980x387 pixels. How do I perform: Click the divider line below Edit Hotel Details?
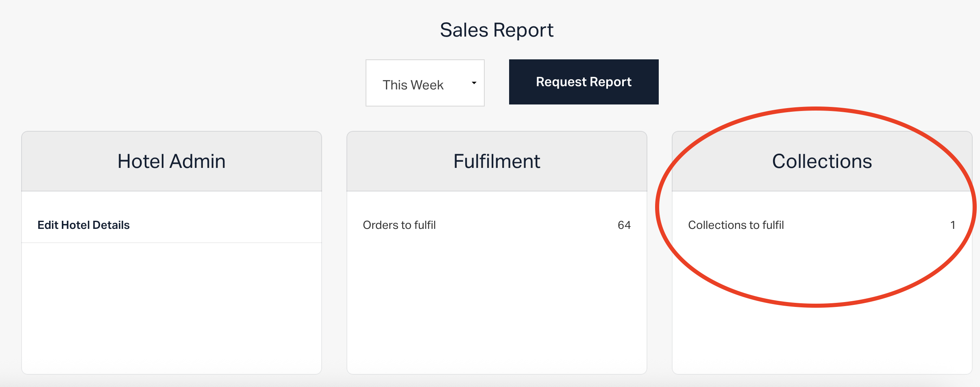172,243
